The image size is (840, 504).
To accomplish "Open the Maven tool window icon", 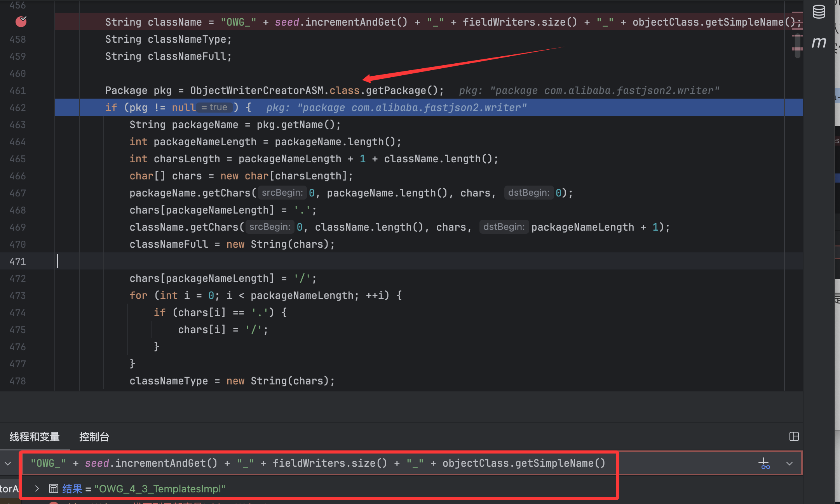I will click(x=819, y=42).
